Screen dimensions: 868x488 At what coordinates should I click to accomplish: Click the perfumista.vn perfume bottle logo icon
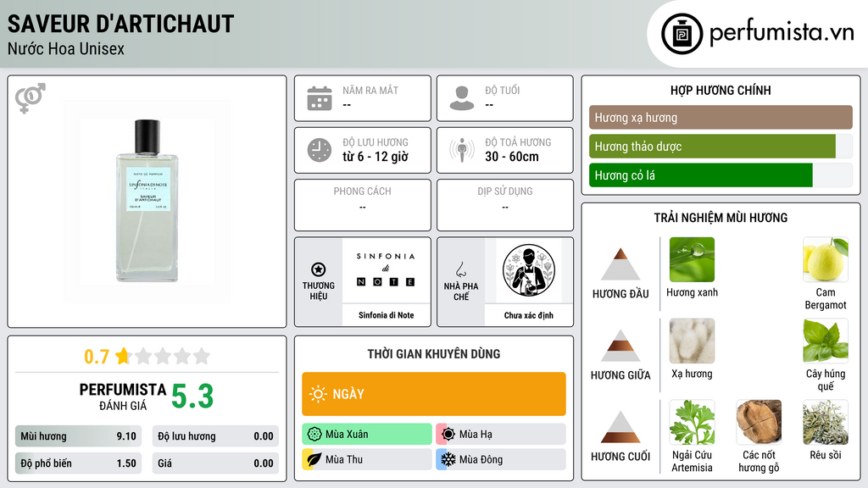click(x=682, y=34)
